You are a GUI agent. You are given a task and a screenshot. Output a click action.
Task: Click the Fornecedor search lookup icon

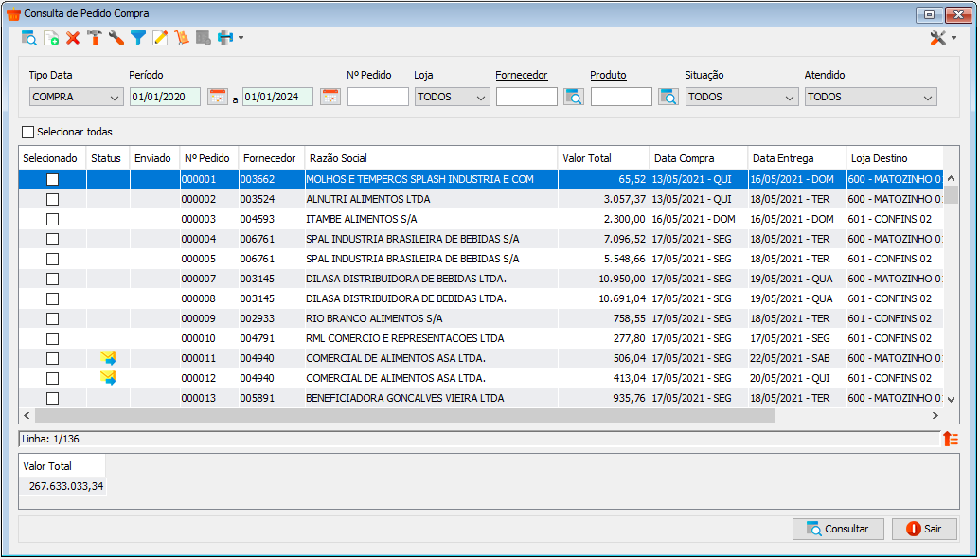tap(574, 97)
